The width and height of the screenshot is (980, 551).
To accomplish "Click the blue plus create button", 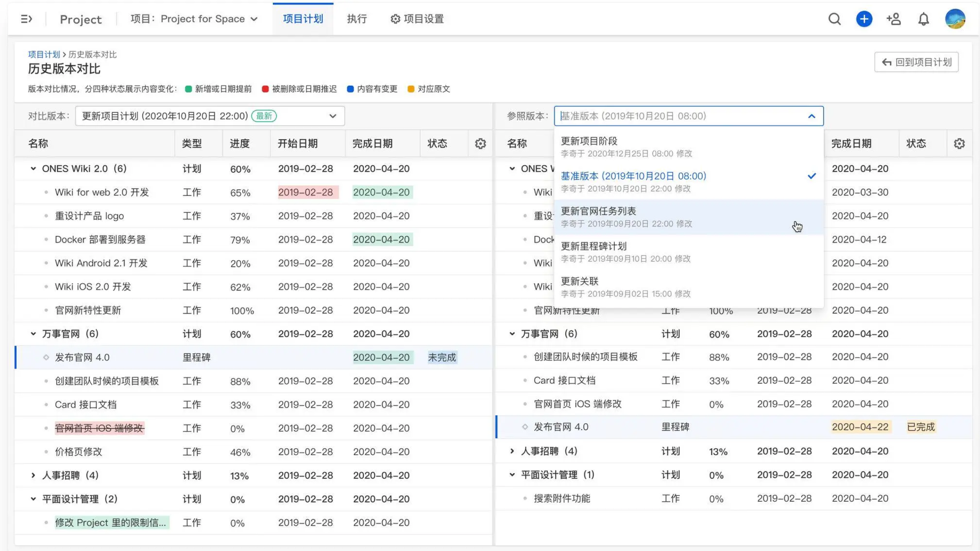I will 864,19.
